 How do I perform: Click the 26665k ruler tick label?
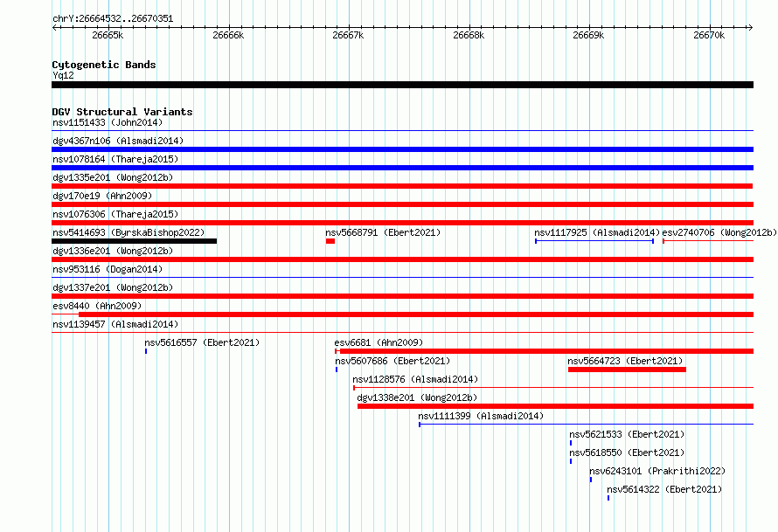[x=108, y=35]
